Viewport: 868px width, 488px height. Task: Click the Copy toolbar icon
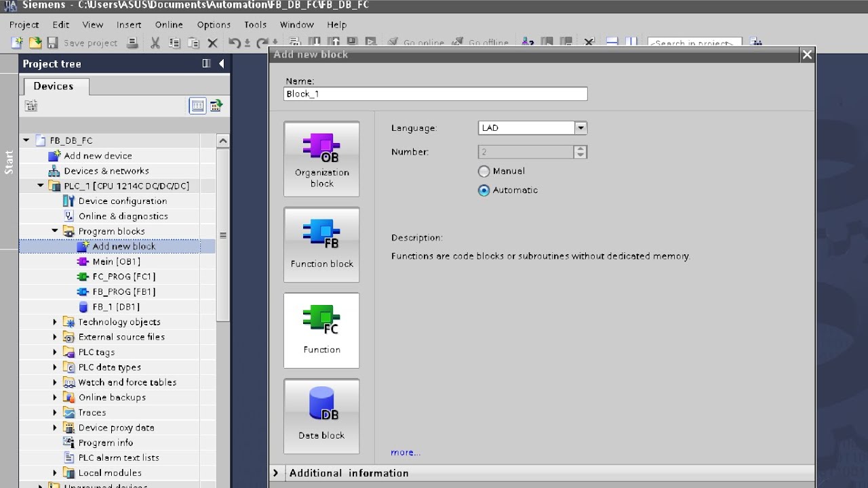pyautogui.click(x=174, y=43)
